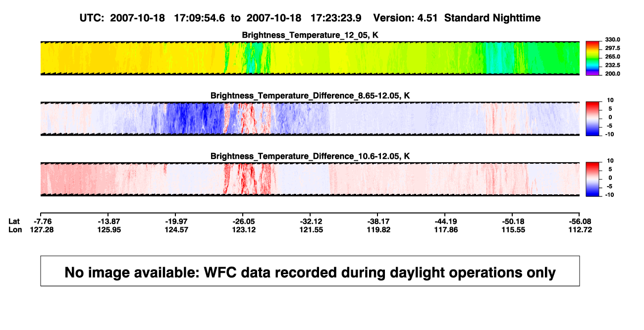Click the 200.0 color scale label
The width and height of the screenshot is (644, 330).
click(x=613, y=73)
